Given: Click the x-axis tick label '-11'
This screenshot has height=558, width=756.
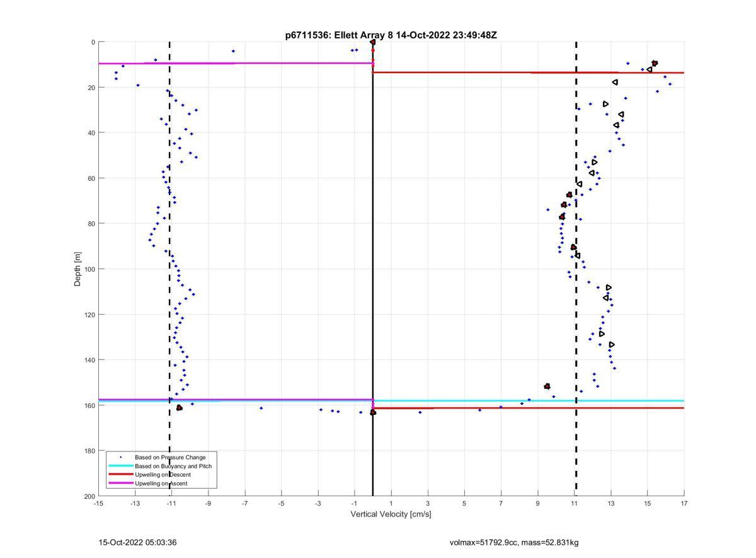Looking at the screenshot, I should [171, 504].
